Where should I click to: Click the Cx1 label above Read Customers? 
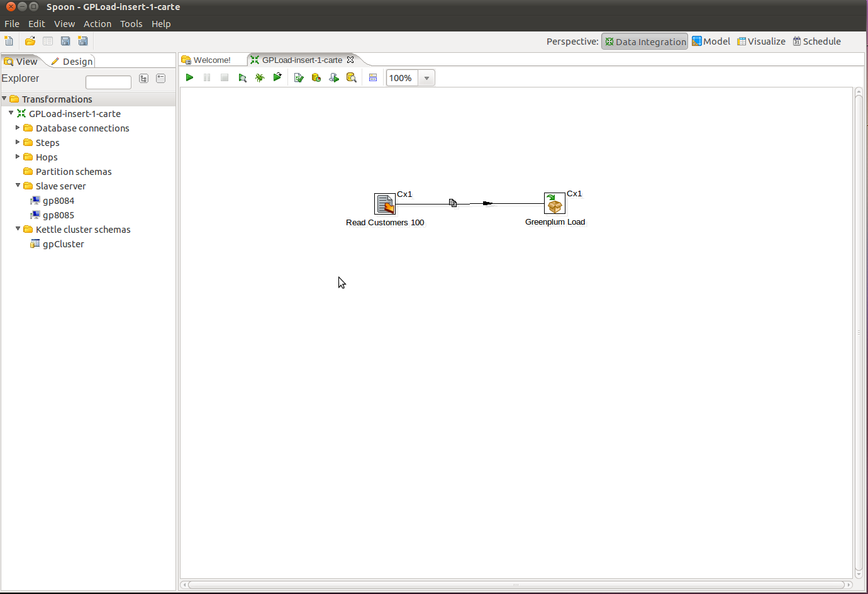[404, 194]
